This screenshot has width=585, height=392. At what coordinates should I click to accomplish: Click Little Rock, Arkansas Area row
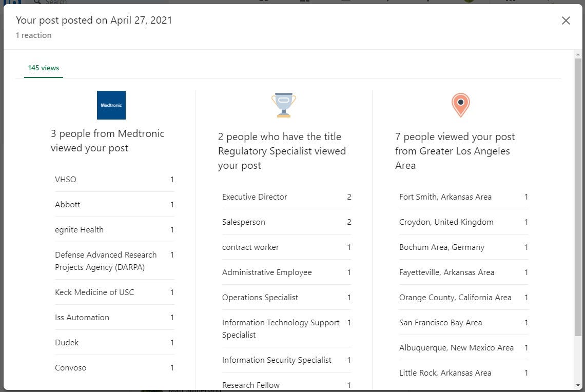click(464, 373)
